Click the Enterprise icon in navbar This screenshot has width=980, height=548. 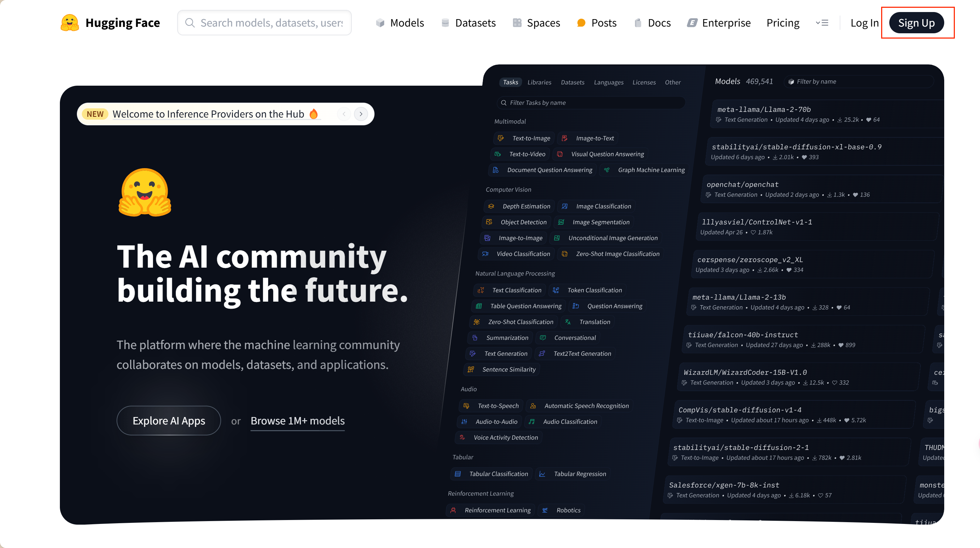click(x=692, y=23)
